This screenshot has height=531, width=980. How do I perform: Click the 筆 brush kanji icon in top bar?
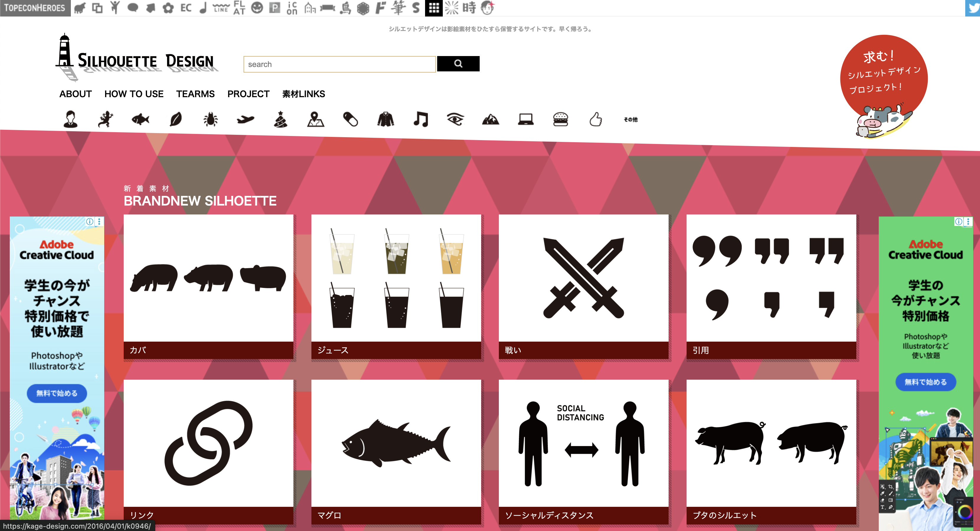(398, 8)
